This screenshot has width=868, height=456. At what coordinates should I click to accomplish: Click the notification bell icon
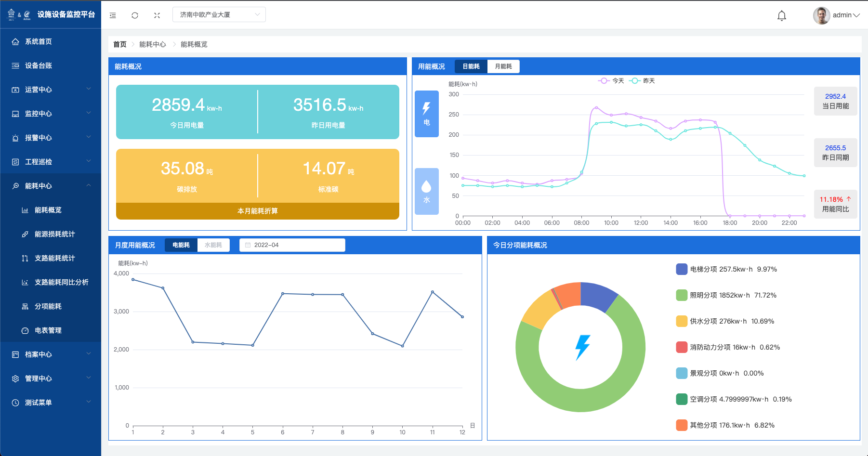[x=781, y=15]
